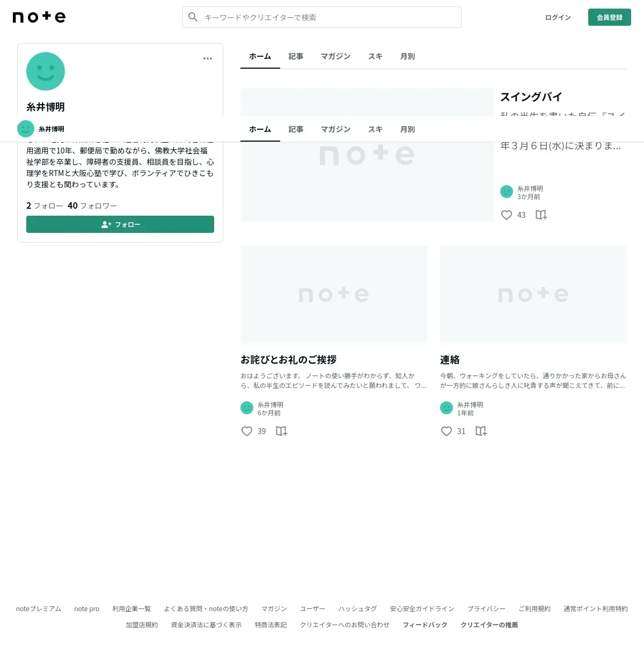Screen dimensions: 644x653
Task: Open クリエイターの推薦 footer link
Action: click(x=489, y=625)
